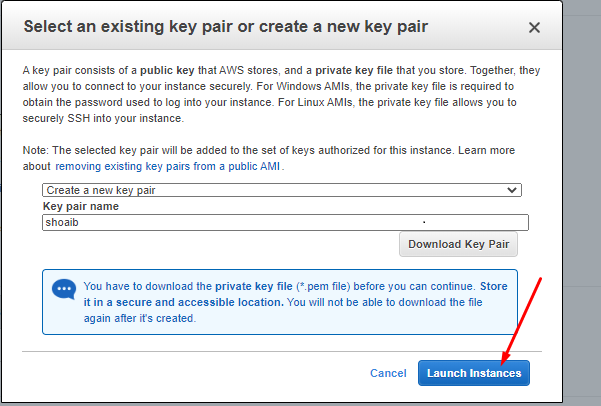
Task: Focus the Key pair name field containing 'shoaib'
Action: pyautogui.click(x=284, y=223)
